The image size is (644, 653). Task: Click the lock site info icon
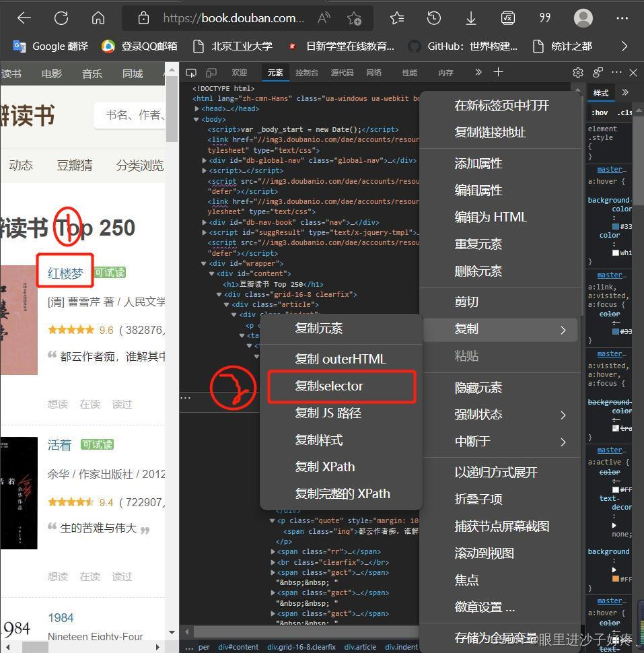[x=143, y=18]
